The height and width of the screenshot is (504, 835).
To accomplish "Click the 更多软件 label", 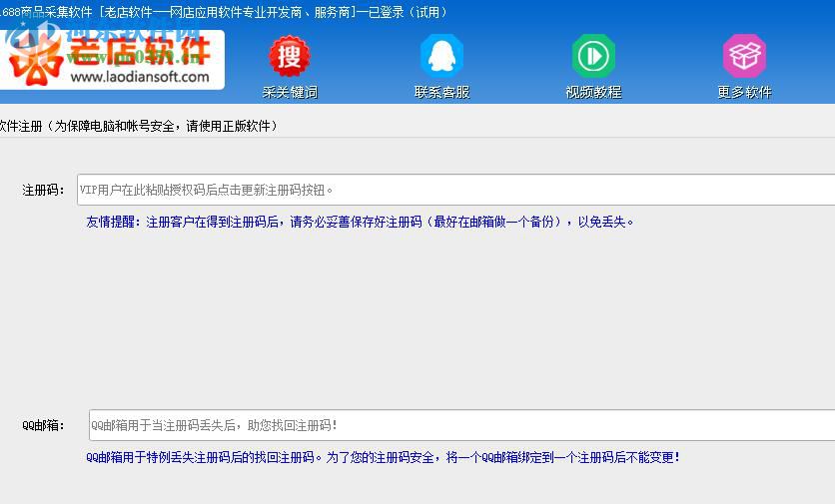I will 744,92.
